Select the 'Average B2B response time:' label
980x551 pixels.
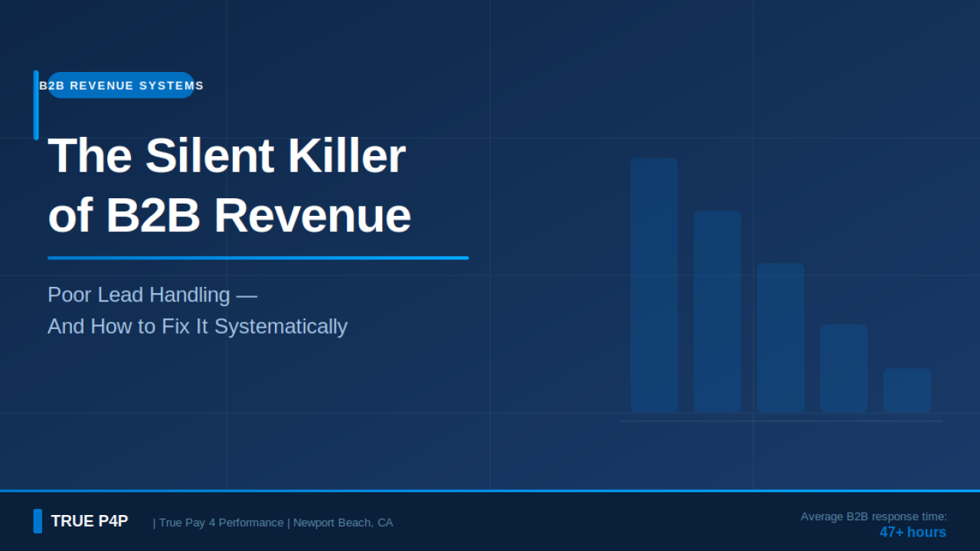coord(874,517)
